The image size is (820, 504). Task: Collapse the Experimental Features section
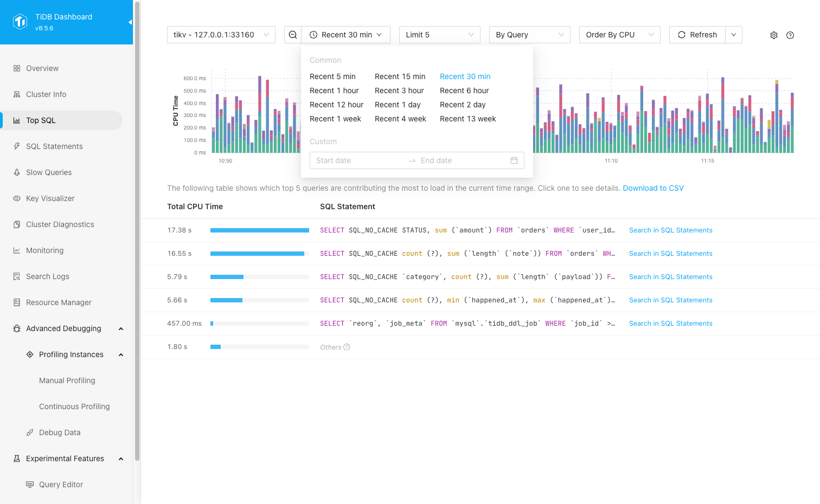click(121, 458)
